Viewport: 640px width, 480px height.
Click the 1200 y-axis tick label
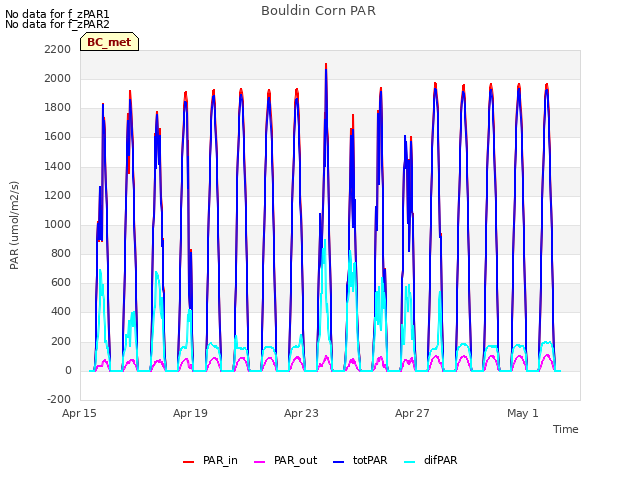click(x=58, y=195)
